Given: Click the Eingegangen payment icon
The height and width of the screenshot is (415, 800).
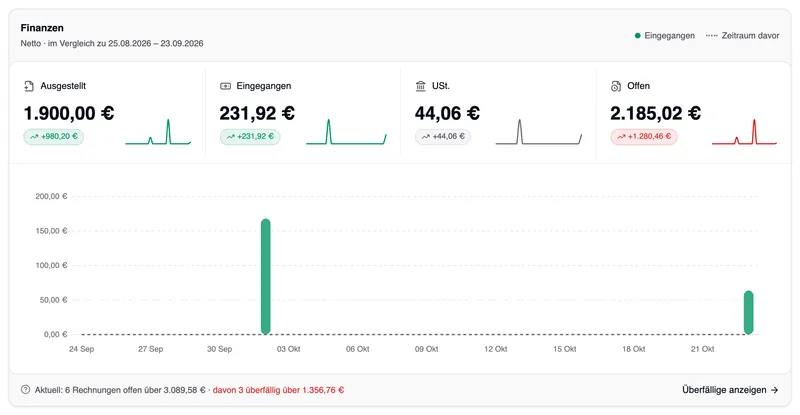Looking at the screenshot, I should pos(225,86).
